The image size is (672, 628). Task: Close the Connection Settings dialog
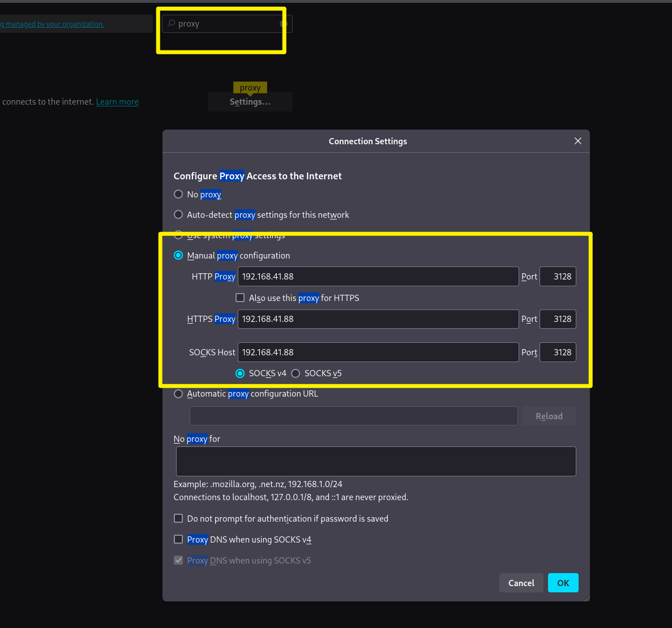[x=577, y=141]
